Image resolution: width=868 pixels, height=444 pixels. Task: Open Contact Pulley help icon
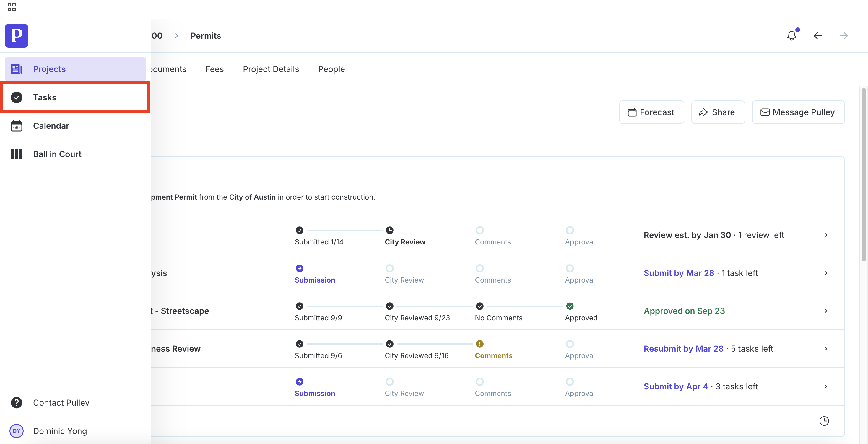tap(17, 403)
